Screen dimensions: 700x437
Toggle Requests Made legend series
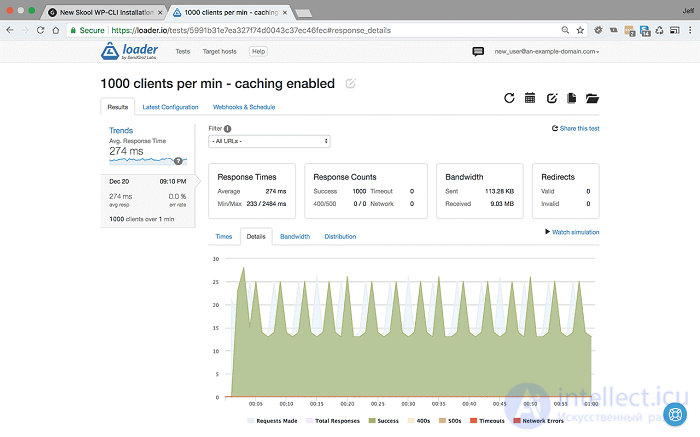pos(272,420)
